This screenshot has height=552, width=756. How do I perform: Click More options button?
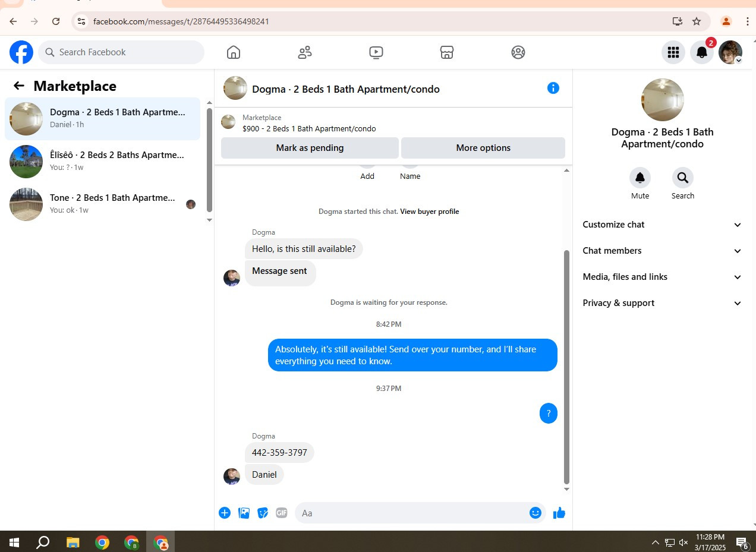[483, 148]
